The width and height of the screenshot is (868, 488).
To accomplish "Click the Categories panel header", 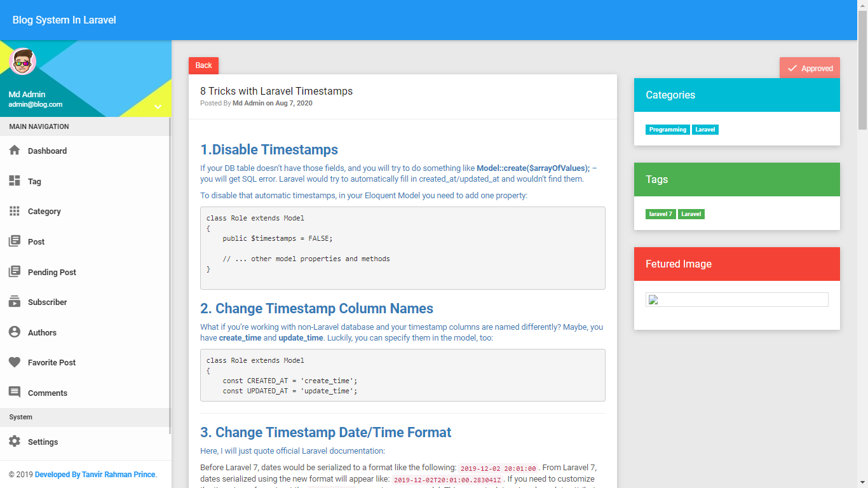I will tap(737, 95).
